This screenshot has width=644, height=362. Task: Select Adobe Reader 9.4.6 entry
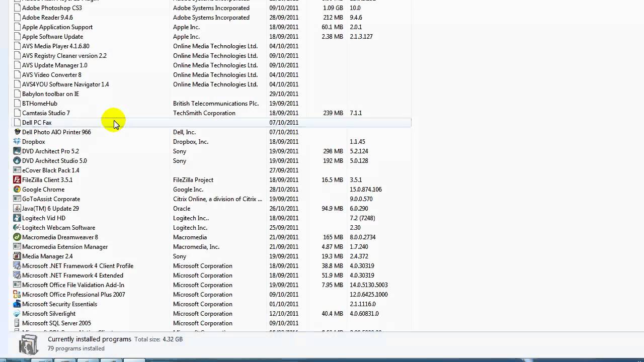[x=47, y=18]
